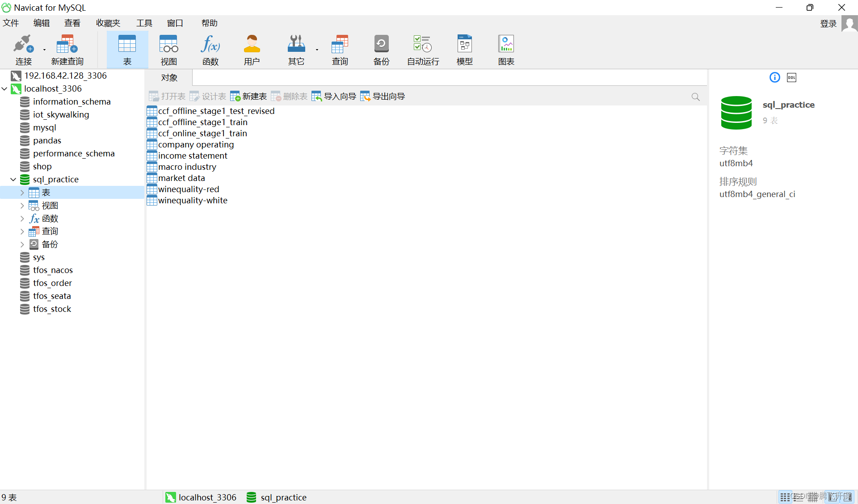Expand the 视图 node under sql_practice

click(22, 206)
